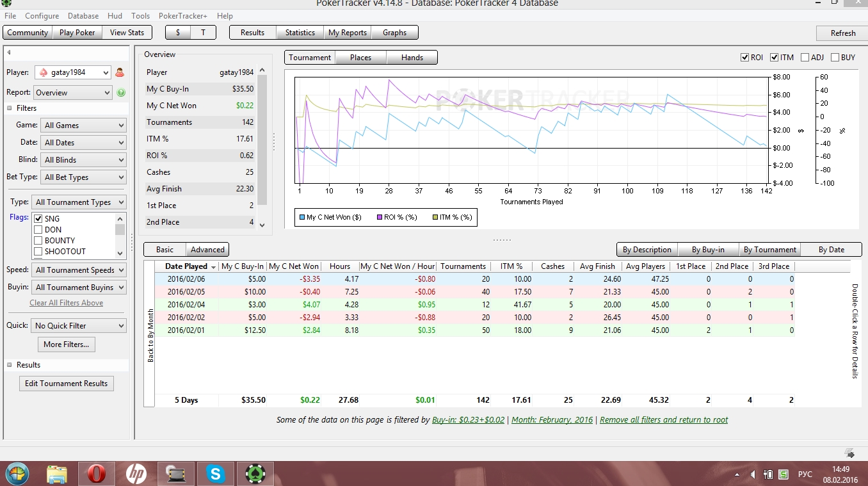Open the Report dropdown showing Overview

pos(73,93)
